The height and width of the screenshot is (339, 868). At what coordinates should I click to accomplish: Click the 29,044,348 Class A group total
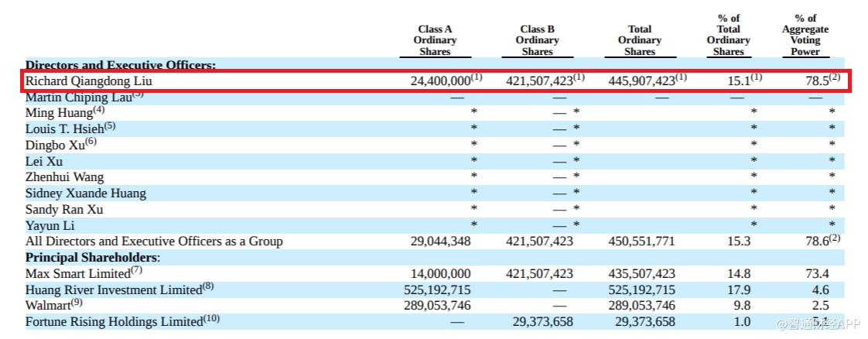coord(440,241)
